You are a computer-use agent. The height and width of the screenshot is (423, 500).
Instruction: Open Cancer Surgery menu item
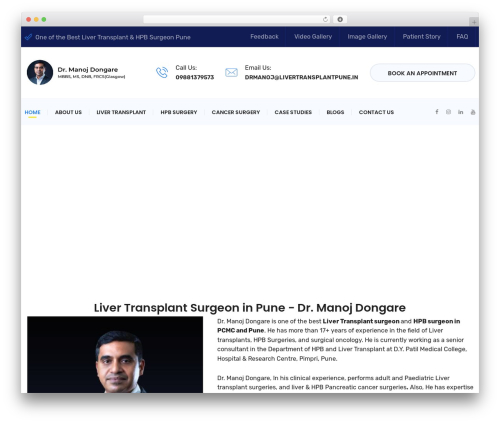236,112
